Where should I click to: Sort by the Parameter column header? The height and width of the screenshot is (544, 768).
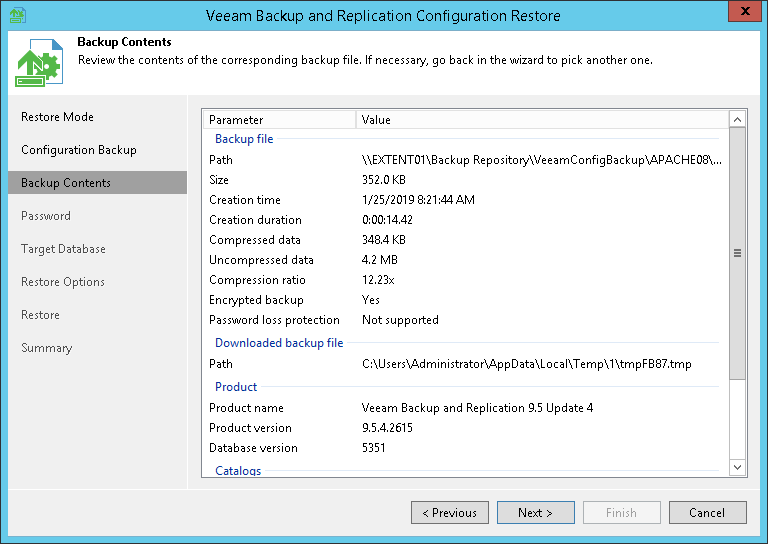click(x=279, y=120)
